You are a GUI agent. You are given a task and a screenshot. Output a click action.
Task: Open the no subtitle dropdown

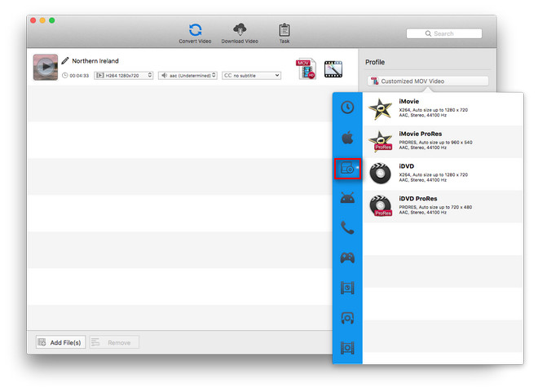[252, 76]
